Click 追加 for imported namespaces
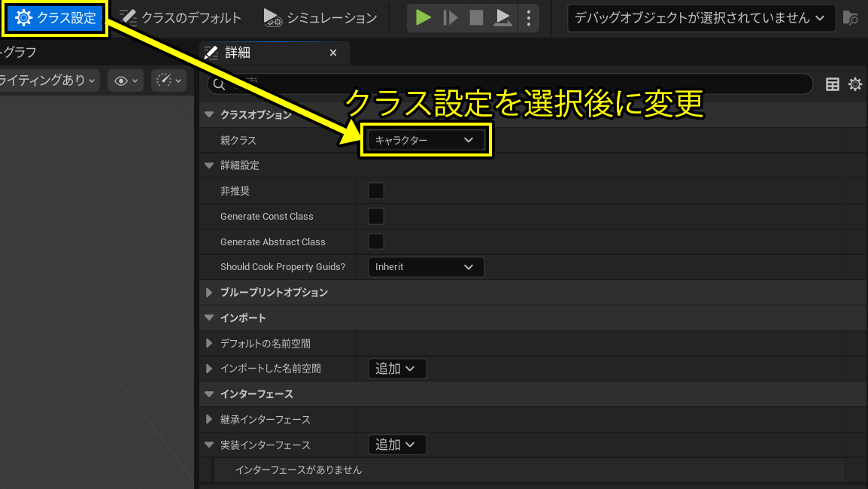This screenshot has height=489, width=868. 397,369
